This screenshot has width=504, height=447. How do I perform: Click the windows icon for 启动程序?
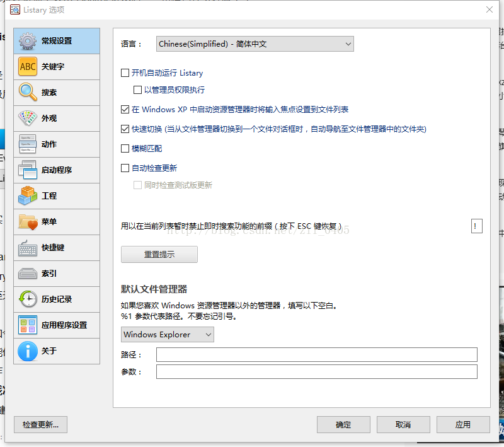click(x=28, y=170)
